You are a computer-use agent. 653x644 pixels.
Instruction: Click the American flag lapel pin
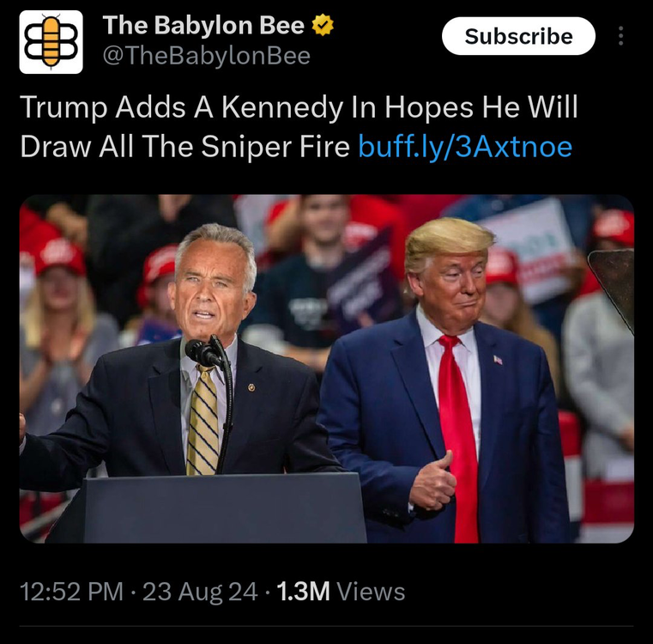[x=498, y=360]
